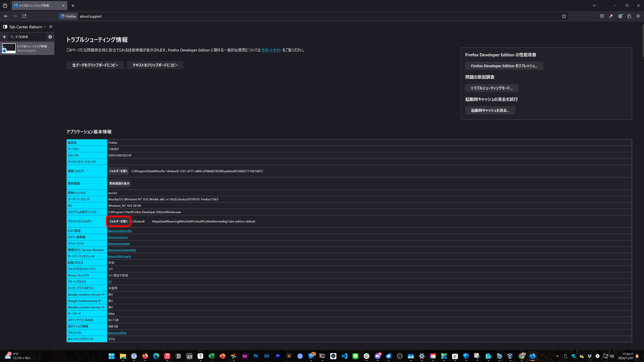
Task: Add new tab in Tab Center sidebar
Action: [4, 37]
